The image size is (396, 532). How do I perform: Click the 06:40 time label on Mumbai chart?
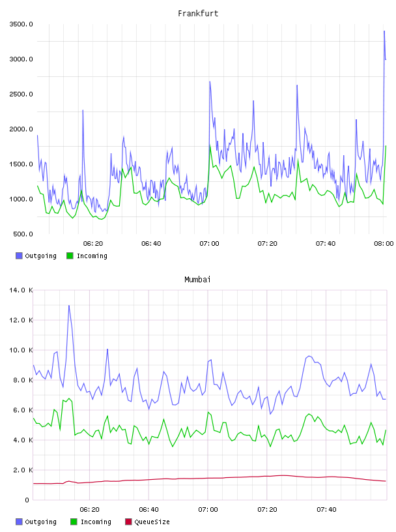coord(149,510)
